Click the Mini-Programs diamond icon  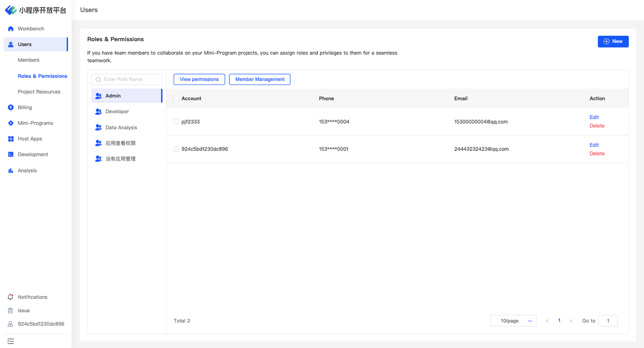(11, 123)
